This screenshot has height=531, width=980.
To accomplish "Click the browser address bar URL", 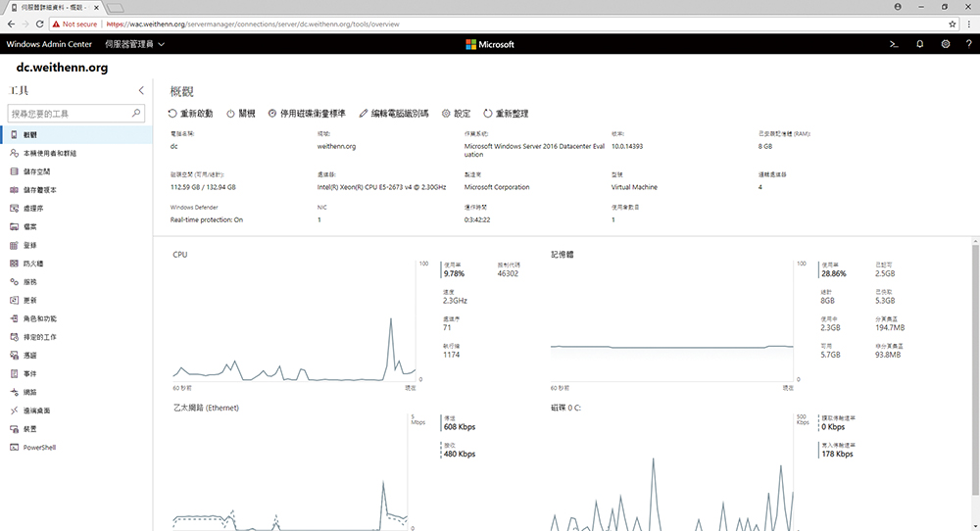I will pyautogui.click(x=253, y=24).
